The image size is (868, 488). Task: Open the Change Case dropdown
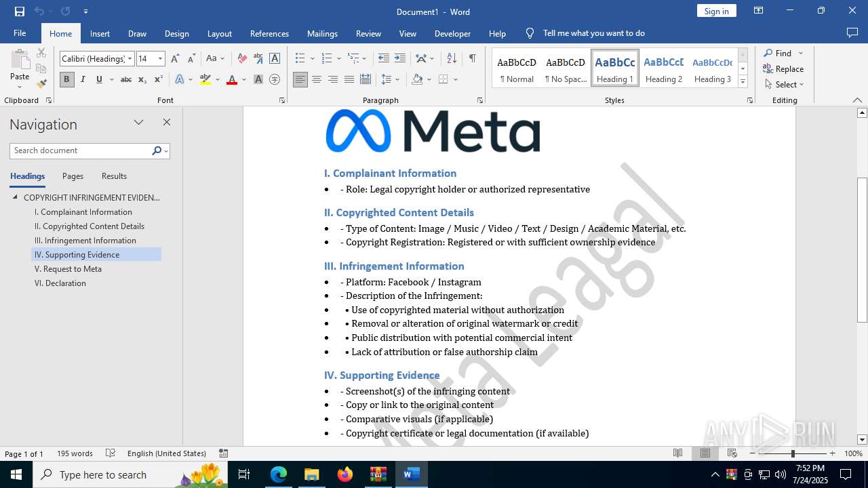[215, 59]
